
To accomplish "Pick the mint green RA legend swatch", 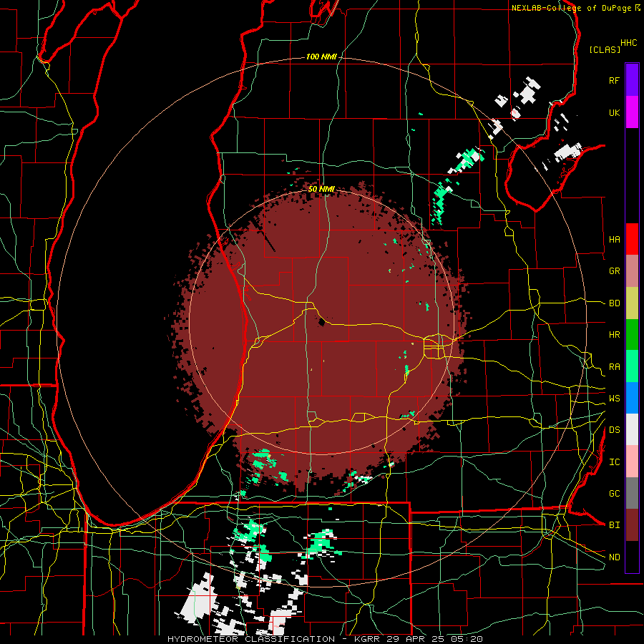I will (632, 366).
